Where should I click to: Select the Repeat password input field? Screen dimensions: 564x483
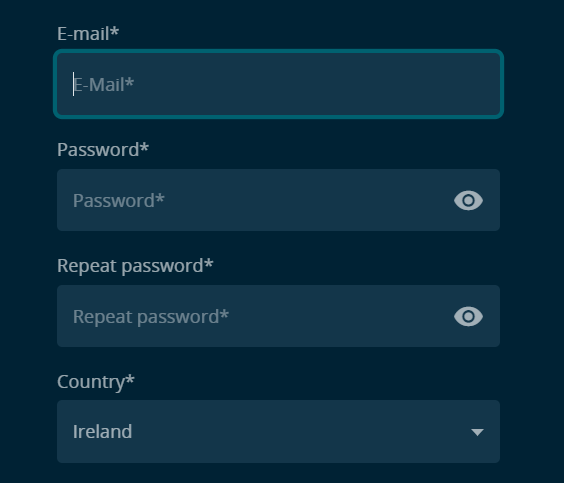(x=278, y=316)
